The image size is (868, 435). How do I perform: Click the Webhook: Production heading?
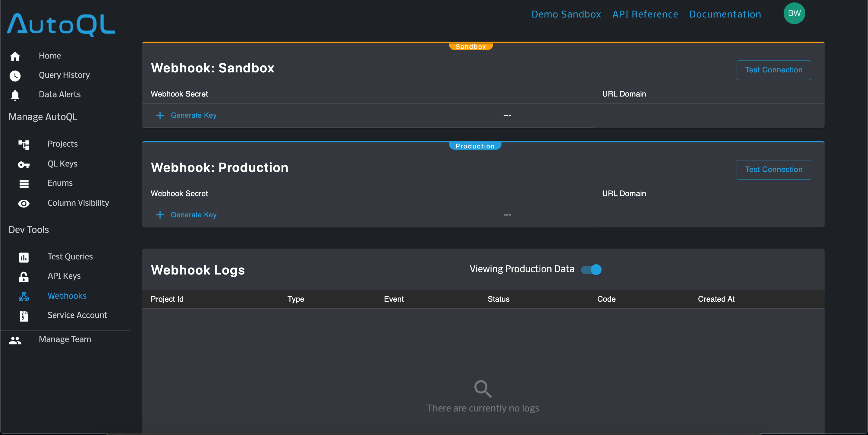[x=220, y=168]
